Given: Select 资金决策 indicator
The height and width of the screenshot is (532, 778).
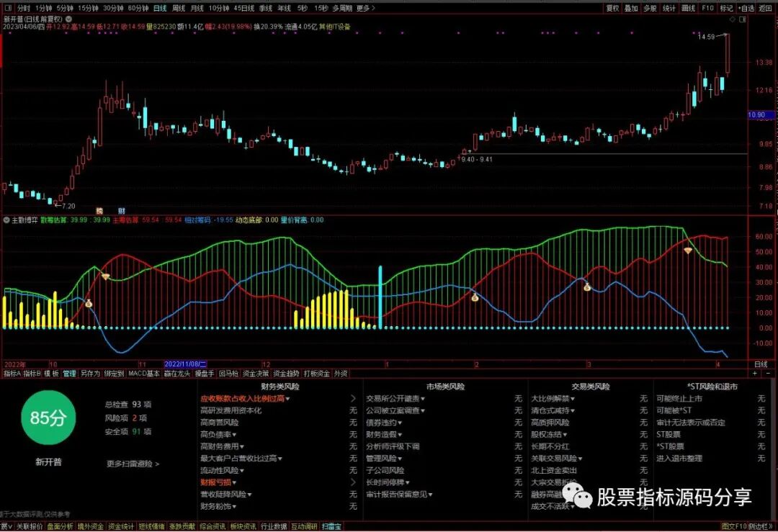Looking at the screenshot, I should (x=256, y=374).
